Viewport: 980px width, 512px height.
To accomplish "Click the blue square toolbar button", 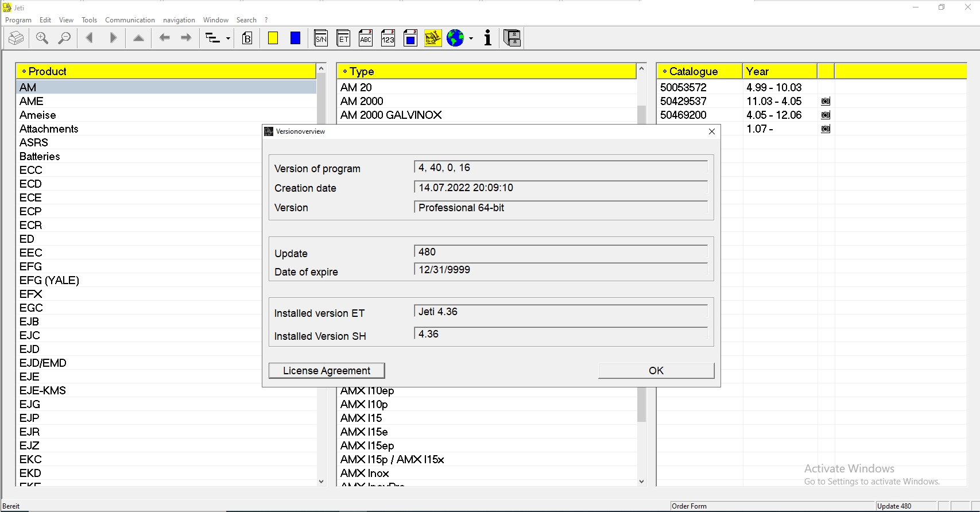I will click(x=295, y=38).
